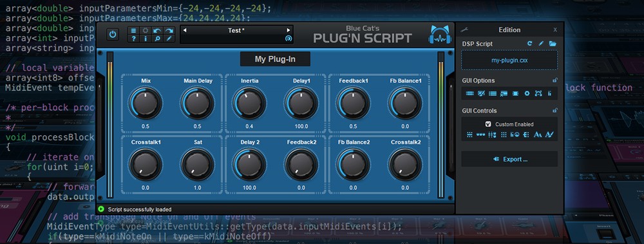
Task: Click the Fb Balance2 knob
Action: (x=353, y=165)
